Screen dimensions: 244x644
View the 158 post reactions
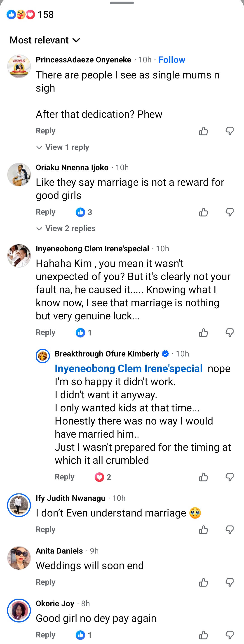click(30, 14)
